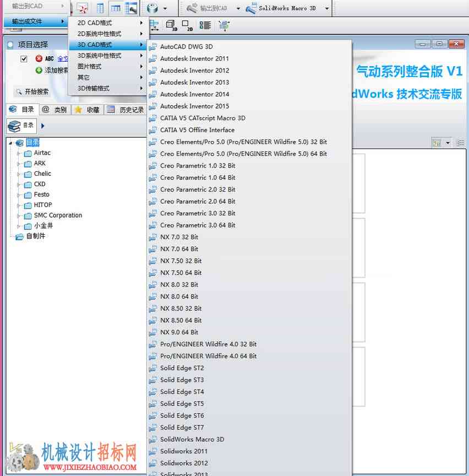Choose Autodesk Inventor 2015 format
This screenshot has height=476, width=469.
[249, 106]
